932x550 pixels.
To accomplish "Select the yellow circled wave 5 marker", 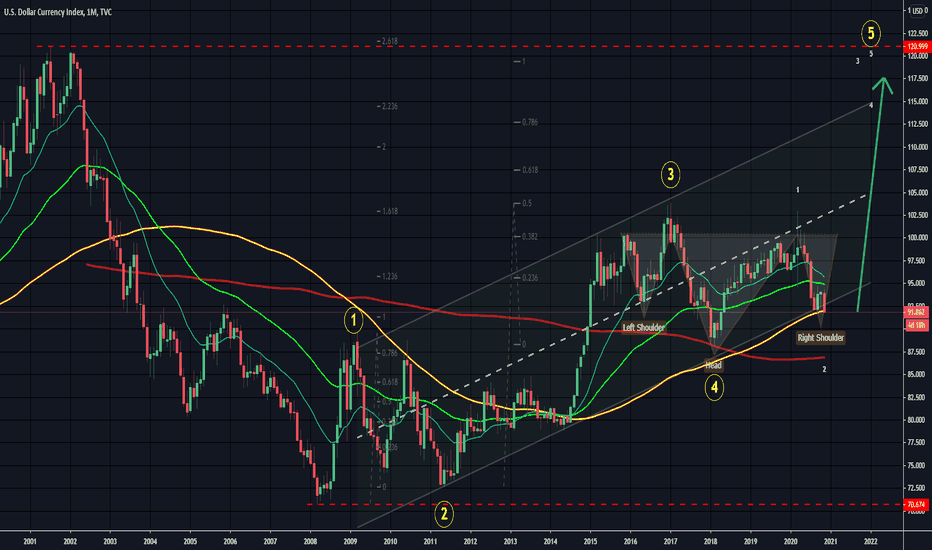I will pyautogui.click(x=871, y=33).
